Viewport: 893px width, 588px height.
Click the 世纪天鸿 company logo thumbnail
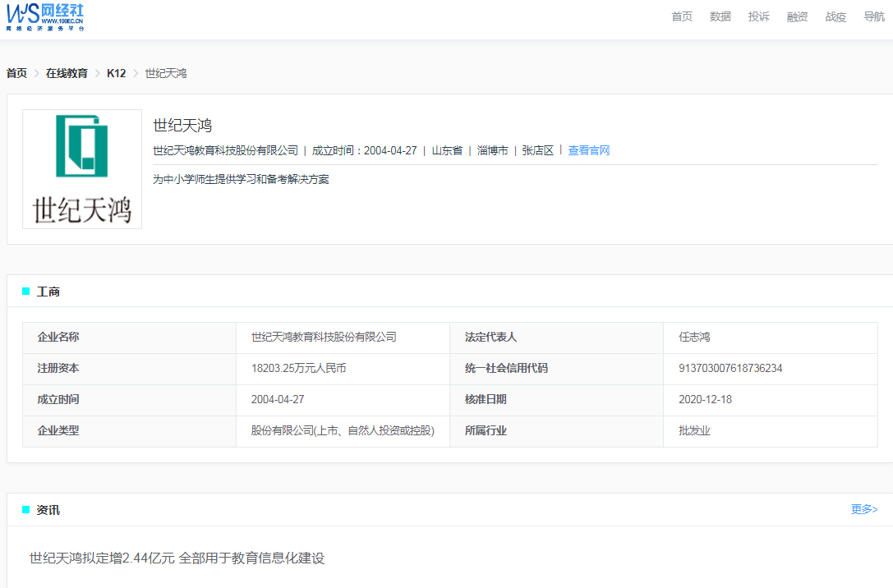coord(82,169)
